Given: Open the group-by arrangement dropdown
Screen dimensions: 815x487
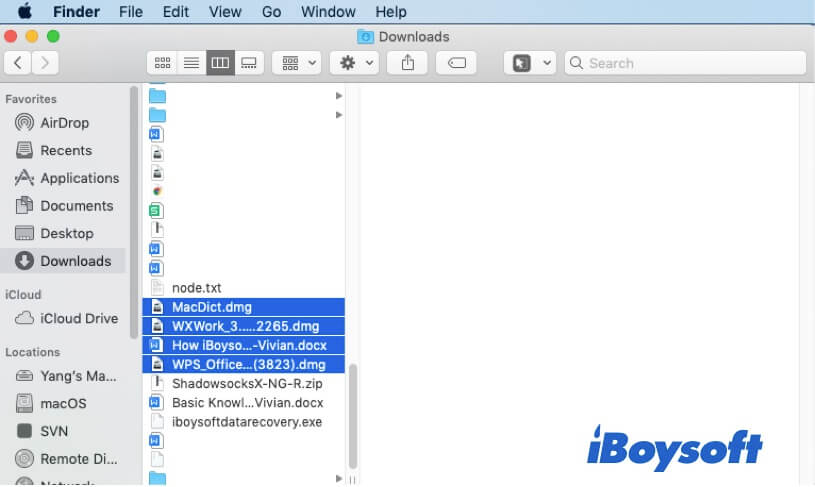Looking at the screenshot, I should (297, 62).
